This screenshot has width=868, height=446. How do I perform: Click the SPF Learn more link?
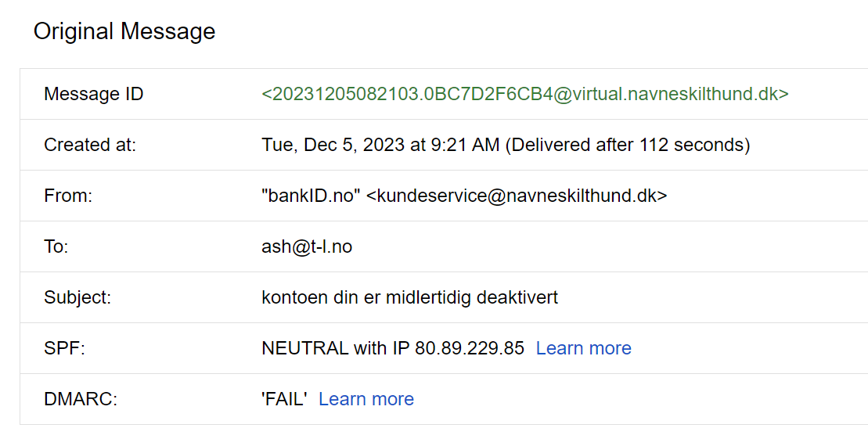click(583, 348)
